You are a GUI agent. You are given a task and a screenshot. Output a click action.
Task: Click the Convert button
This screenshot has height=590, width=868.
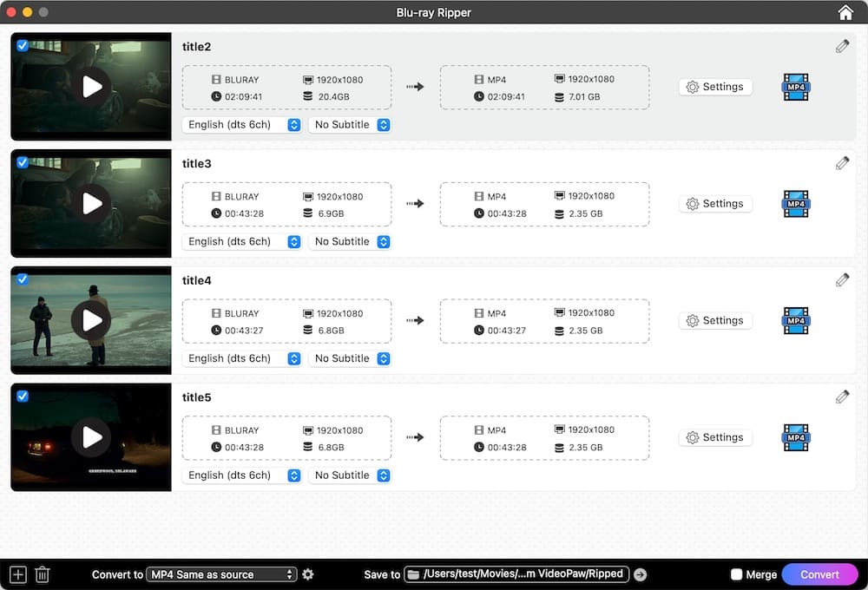pyautogui.click(x=819, y=574)
